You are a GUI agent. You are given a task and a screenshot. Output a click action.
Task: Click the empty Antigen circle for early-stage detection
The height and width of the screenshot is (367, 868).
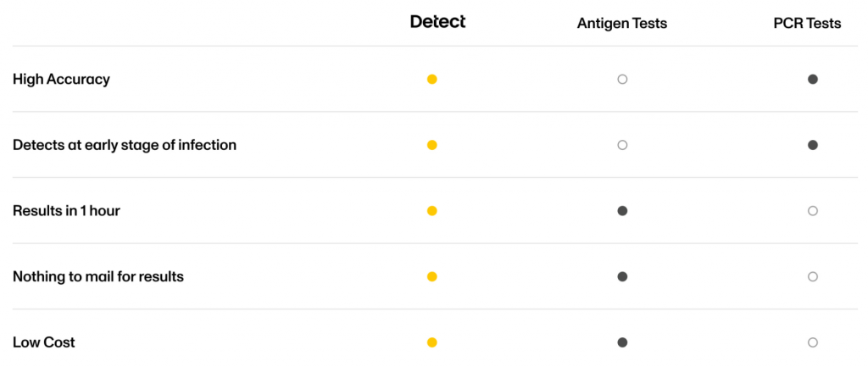tap(622, 145)
